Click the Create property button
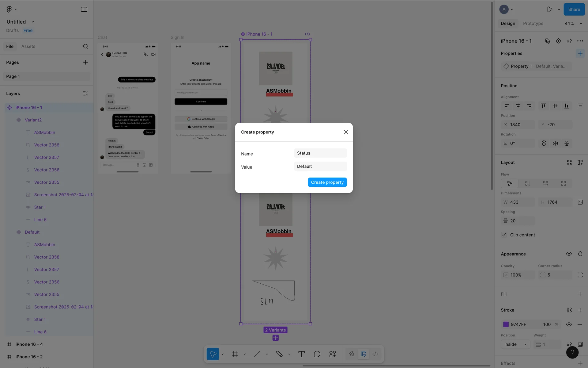The width and height of the screenshot is (588, 368). click(327, 182)
